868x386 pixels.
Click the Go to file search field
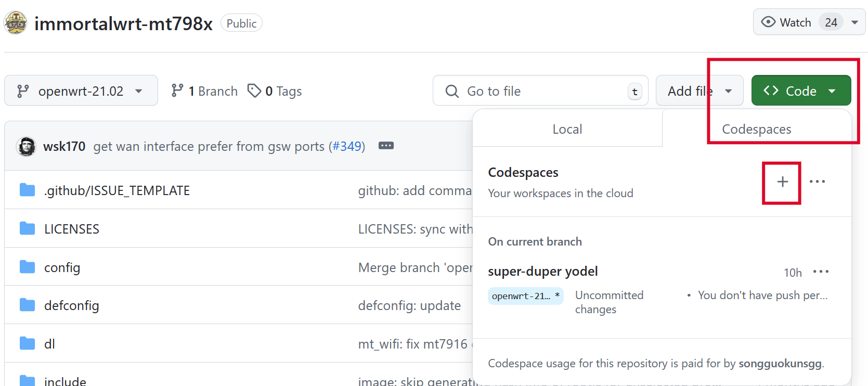click(541, 91)
